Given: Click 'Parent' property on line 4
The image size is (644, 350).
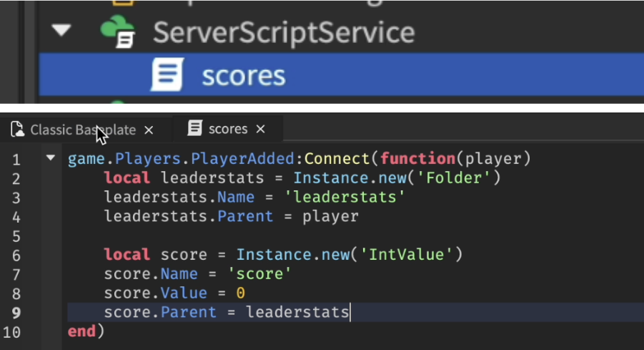Looking at the screenshot, I should (245, 216).
